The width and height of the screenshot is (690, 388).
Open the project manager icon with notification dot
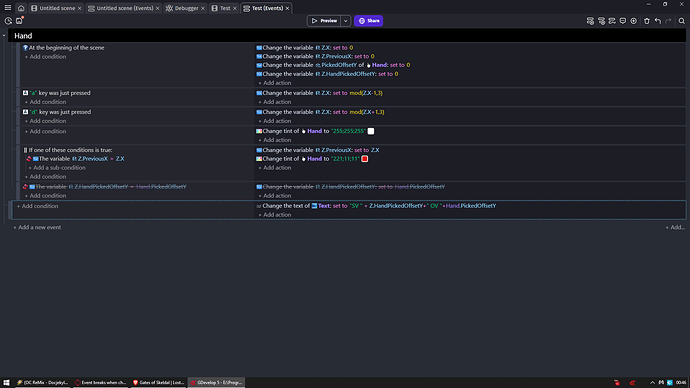[19, 21]
